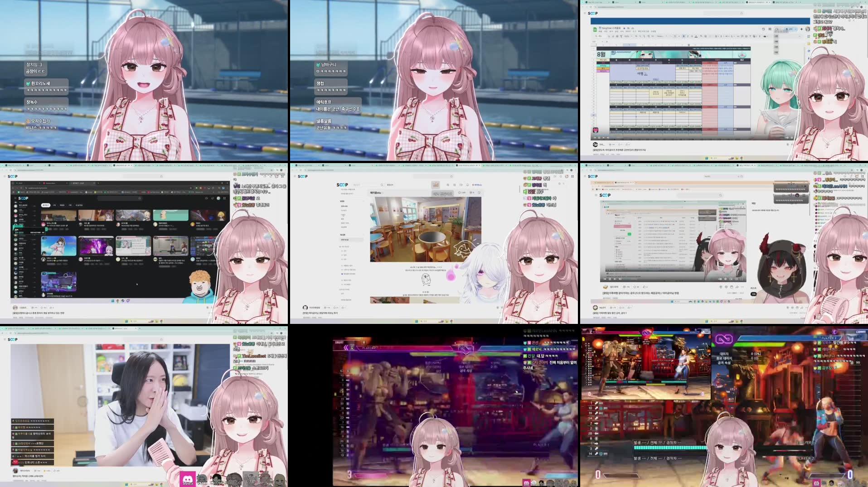868x487 pixels.
Task: Open the fighting game stream thumbnail
Action: point(170,246)
